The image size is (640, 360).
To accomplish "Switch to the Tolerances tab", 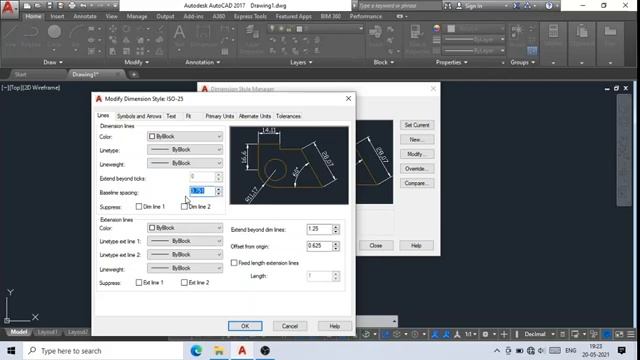I will (288, 116).
